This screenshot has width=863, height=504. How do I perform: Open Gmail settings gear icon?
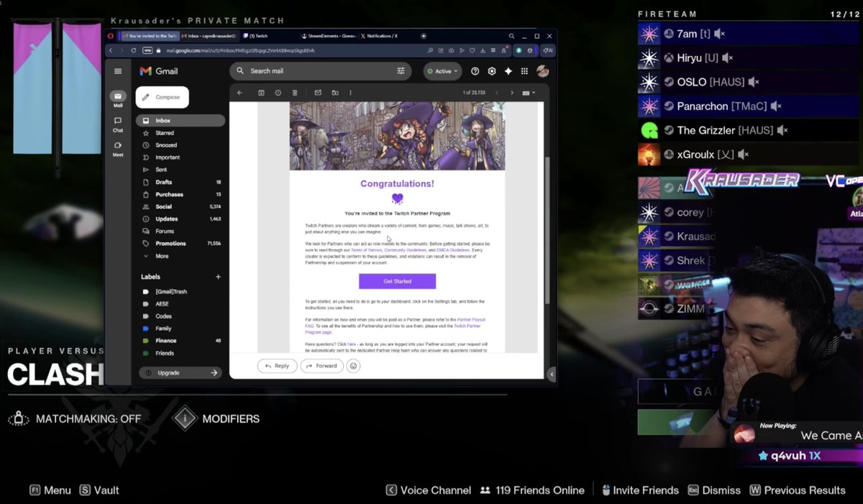(x=492, y=71)
